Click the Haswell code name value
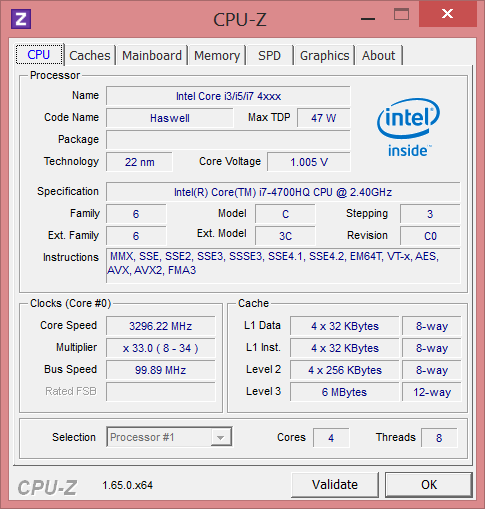Viewport: 485px width, 509px height. point(170,118)
